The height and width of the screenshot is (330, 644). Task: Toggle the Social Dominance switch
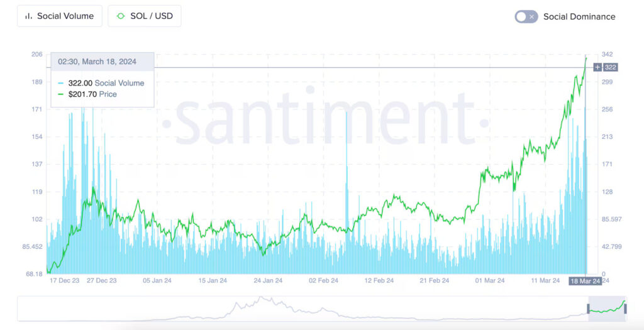[x=526, y=16]
